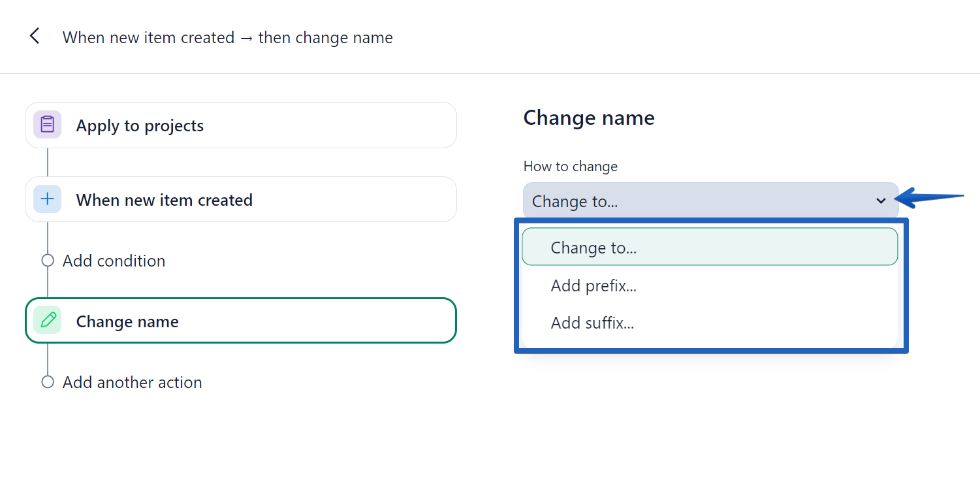Click the How to change combo box field
Screen dimensions: 980x486
(699, 201)
